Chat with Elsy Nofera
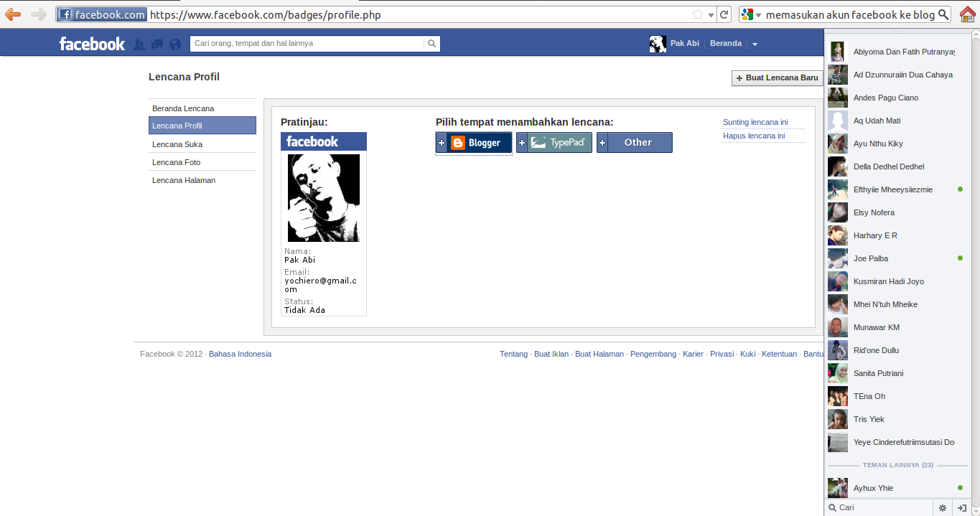 tap(896, 212)
